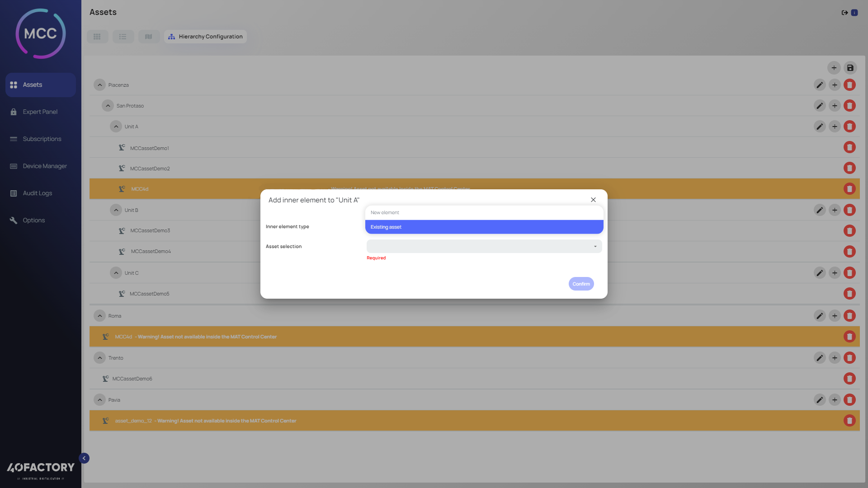The image size is (868, 488).
Task: Delete the MCCassetDemo1 asset
Action: point(849,147)
